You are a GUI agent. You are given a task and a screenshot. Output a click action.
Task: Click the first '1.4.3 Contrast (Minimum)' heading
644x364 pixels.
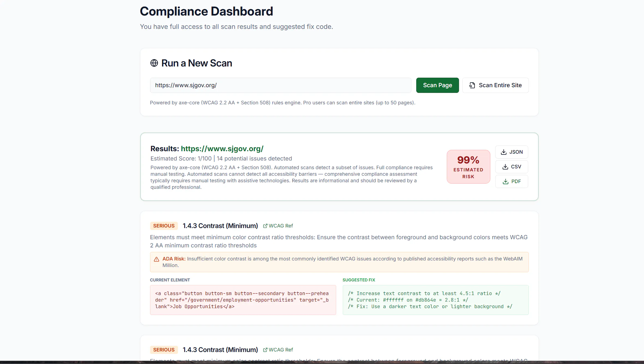click(220, 226)
